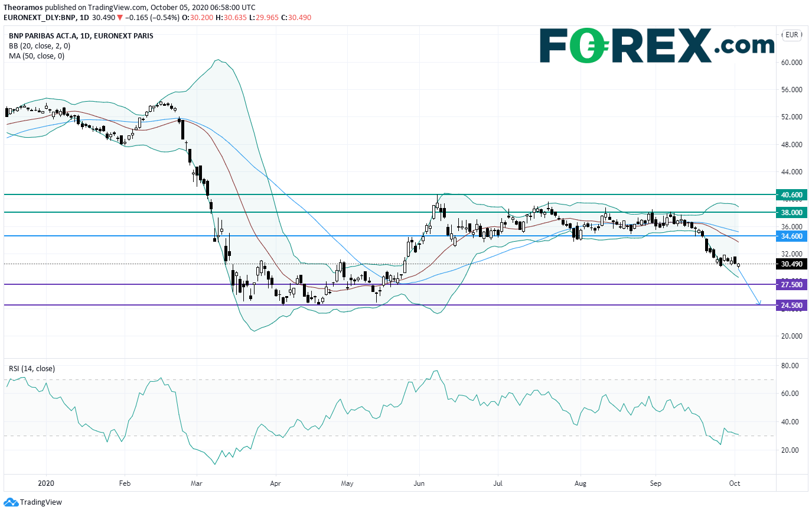Image resolution: width=812 pixels, height=513 pixels.
Task: Click the 20.000 price axis value
Action: (791, 336)
